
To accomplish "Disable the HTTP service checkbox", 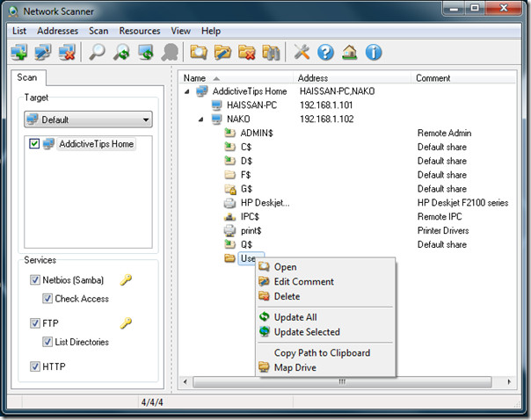I will coord(35,366).
